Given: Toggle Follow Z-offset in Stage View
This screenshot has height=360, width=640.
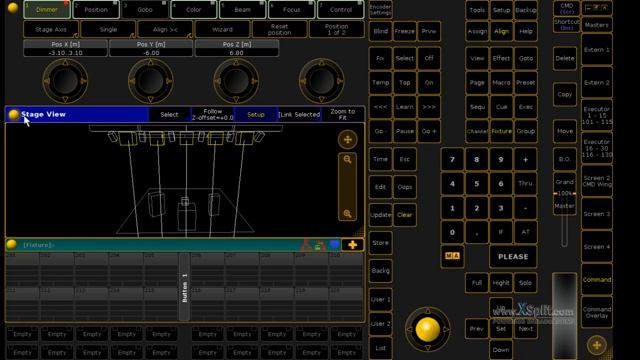Looking at the screenshot, I should click(213, 115).
